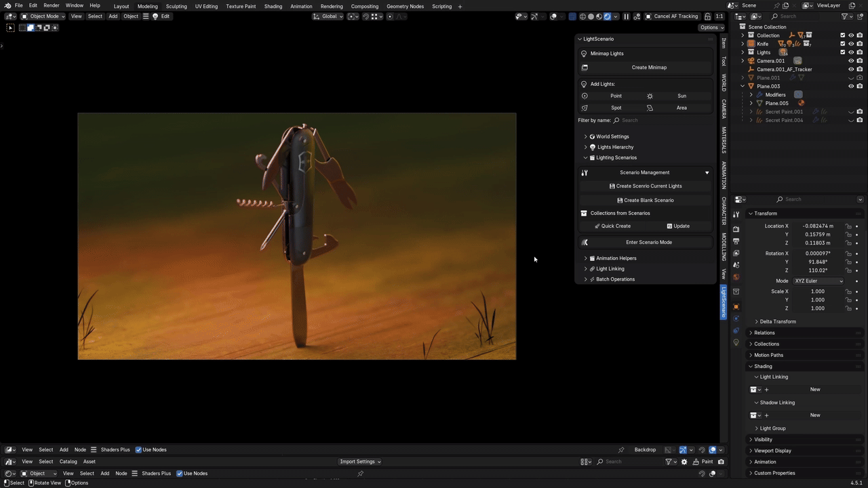Screen dimensions: 868x488
Task: Switch to the Shading workspace tab
Action: [x=273, y=6]
